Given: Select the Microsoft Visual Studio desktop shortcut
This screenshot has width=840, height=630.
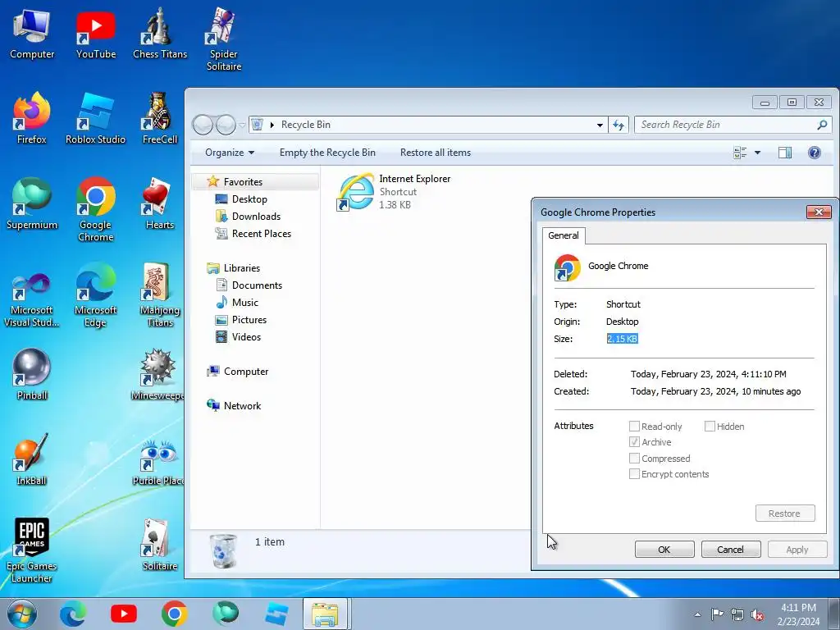Looking at the screenshot, I should click(32, 295).
